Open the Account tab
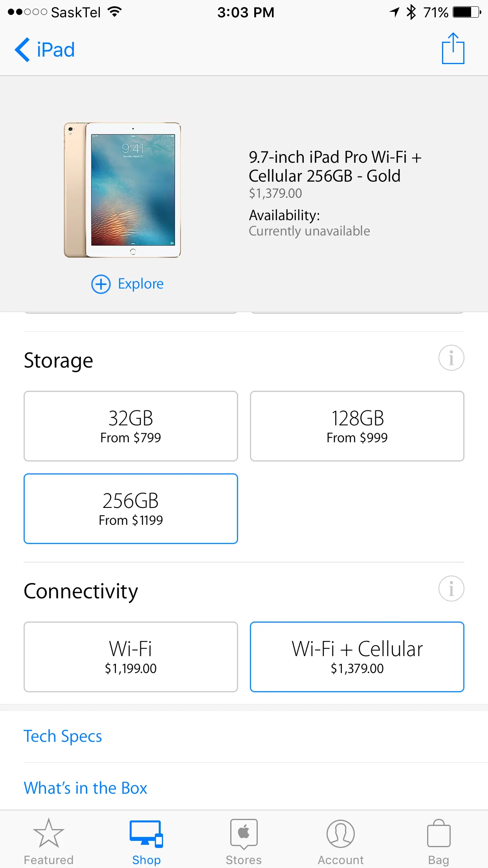This screenshot has height=868, width=488. tap(341, 840)
